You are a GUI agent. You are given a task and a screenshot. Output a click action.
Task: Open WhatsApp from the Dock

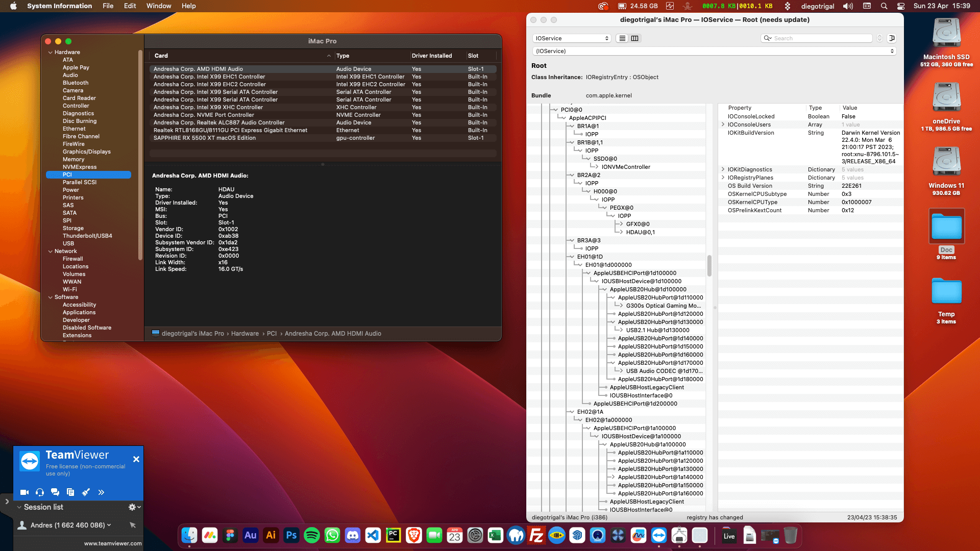click(x=332, y=535)
